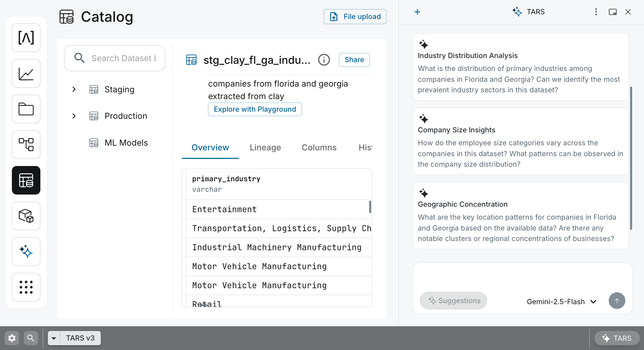Select the AI sparkles icon in the sidebar
This screenshot has height=350, width=644.
click(26, 252)
